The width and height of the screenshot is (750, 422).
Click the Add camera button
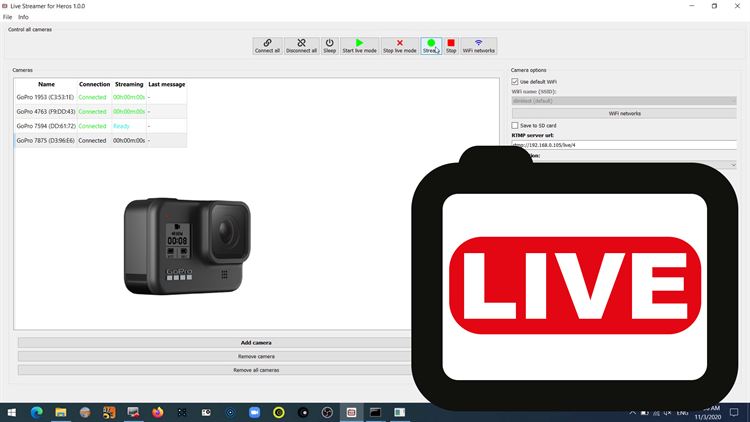click(256, 343)
